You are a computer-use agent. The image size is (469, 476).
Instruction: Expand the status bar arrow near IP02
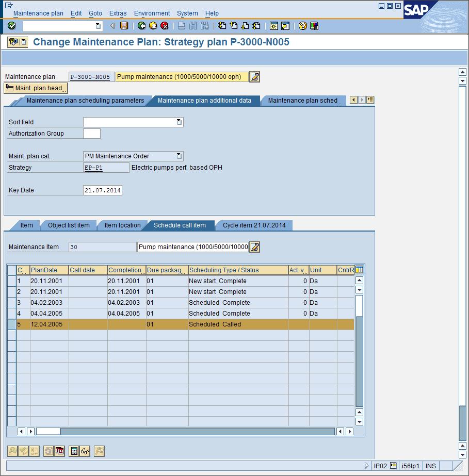point(366,466)
